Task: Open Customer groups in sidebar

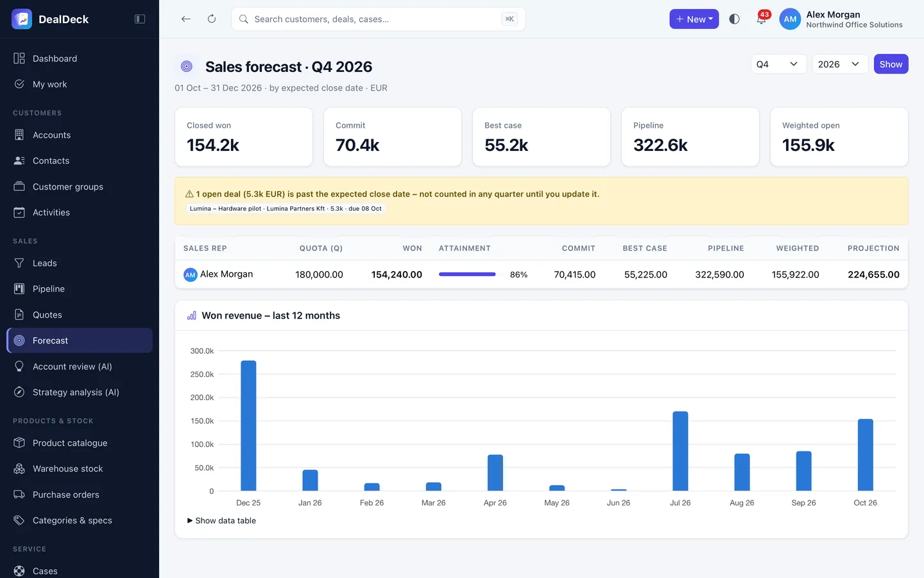Action: [80, 187]
